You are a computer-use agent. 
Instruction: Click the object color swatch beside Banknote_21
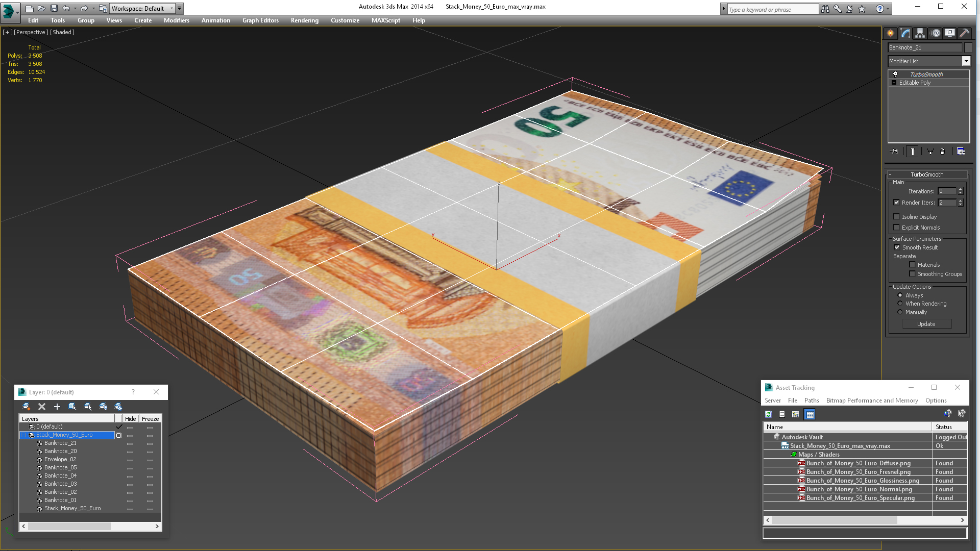[x=968, y=47]
